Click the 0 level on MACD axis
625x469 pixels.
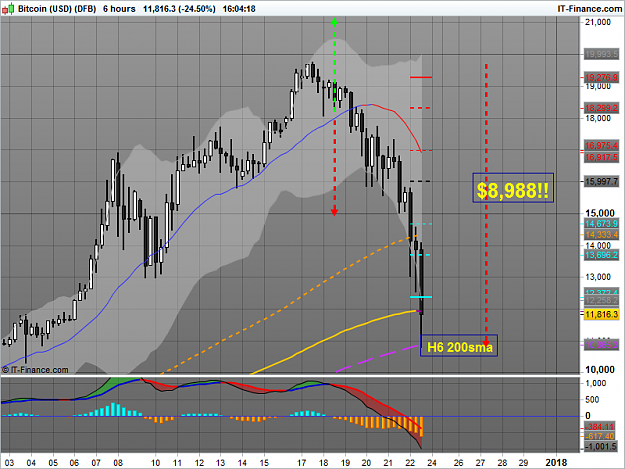pos(588,416)
